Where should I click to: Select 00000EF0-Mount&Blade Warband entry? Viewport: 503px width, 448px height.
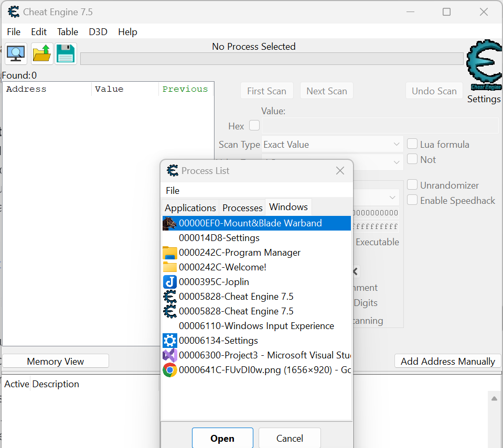click(x=256, y=223)
